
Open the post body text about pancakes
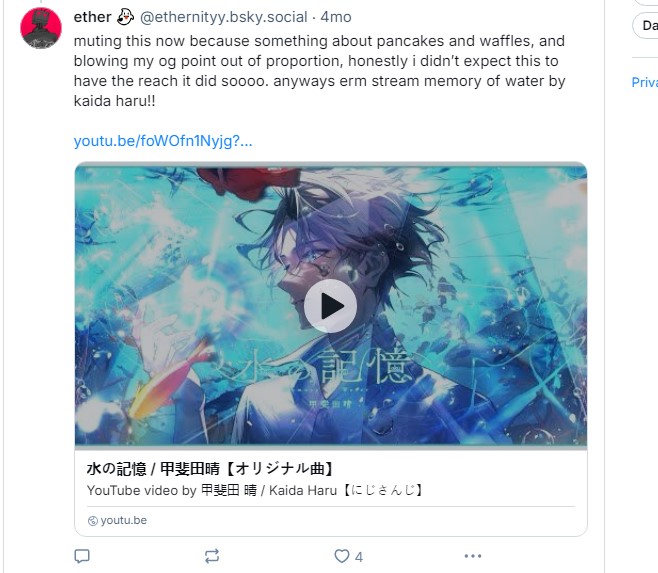coord(319,71)
